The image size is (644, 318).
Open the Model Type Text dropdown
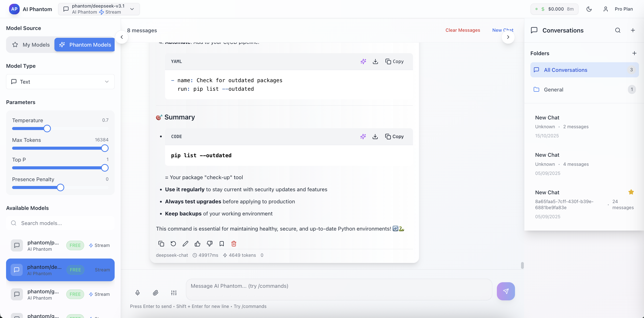(60, 82)
